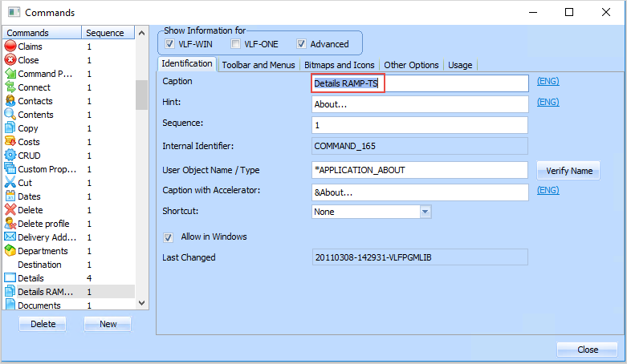
Task: Click into the Hint text field
Action: click(x=419, y=104)
